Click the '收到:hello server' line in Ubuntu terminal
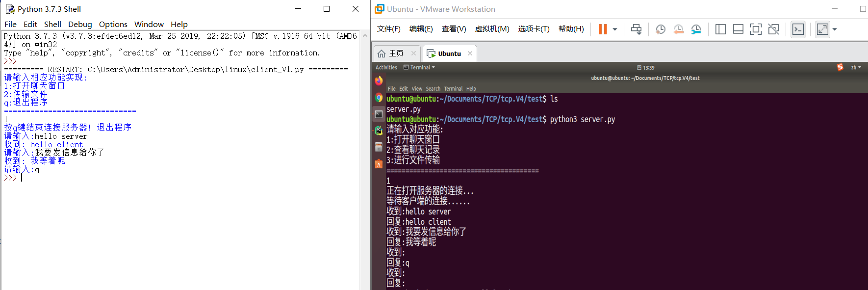The height and width of the screenshot is (290, 868). [x=418, y=211]
